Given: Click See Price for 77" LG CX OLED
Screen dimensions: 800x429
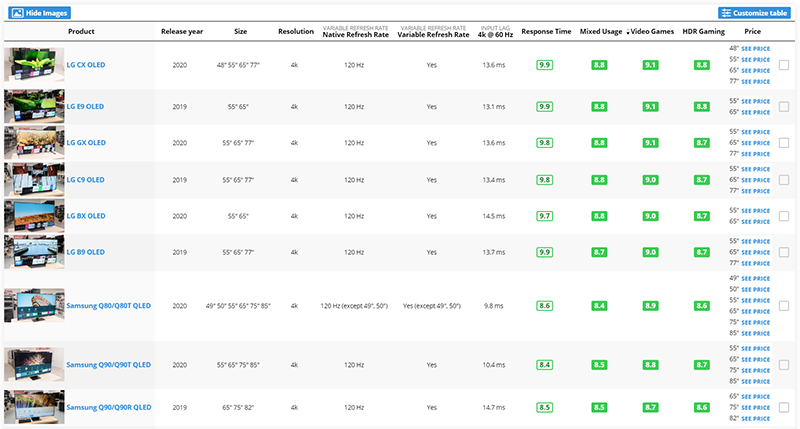Looking at the screenshot, I should click(x=755, y=82).
